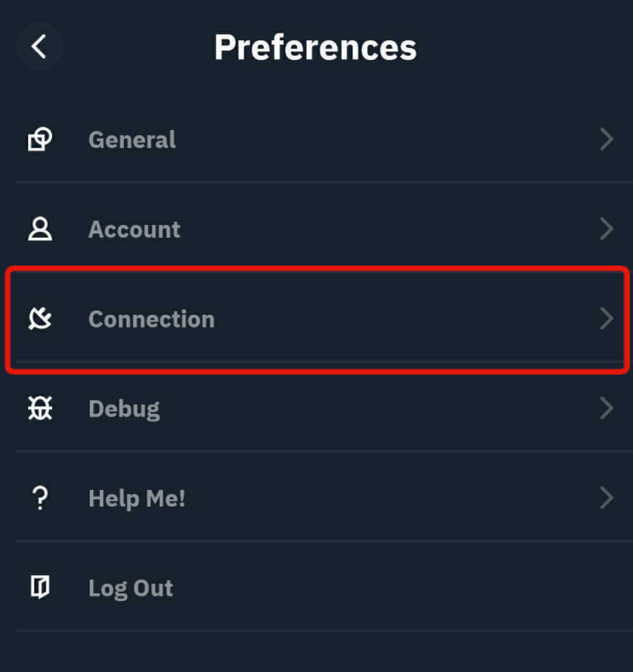Expand Debug using its right chevron

click(x=606, y=409)
